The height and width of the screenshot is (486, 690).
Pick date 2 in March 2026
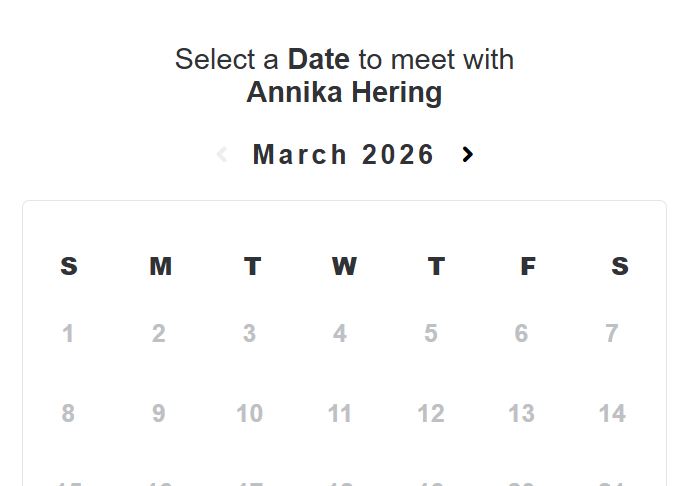click(x=159, y=334)
